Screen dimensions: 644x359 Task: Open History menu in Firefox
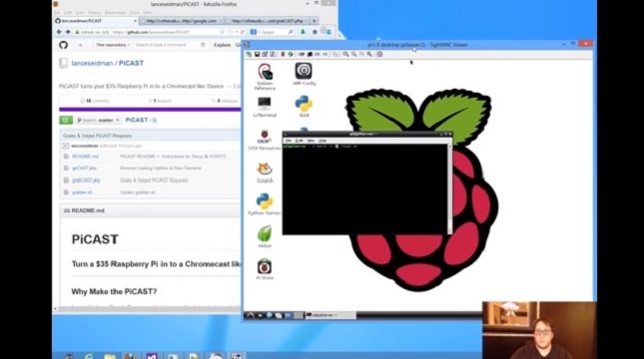pos(94,13)
